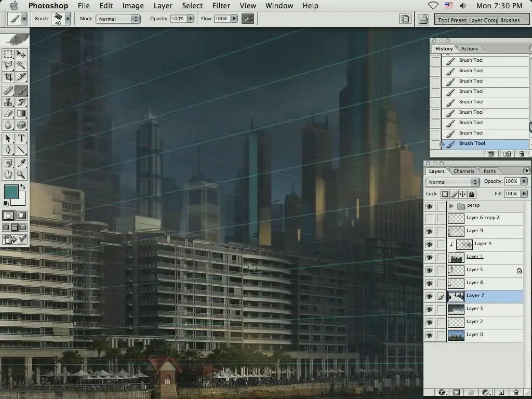
Task: Select the Clone Stamp tool
Action: [x=8, y=102]
